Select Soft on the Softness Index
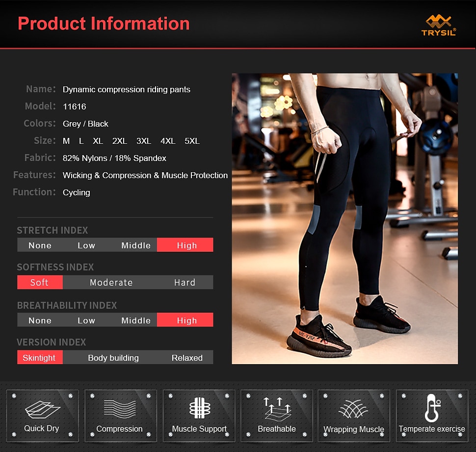The image size is (476, 452). (40, 282)
